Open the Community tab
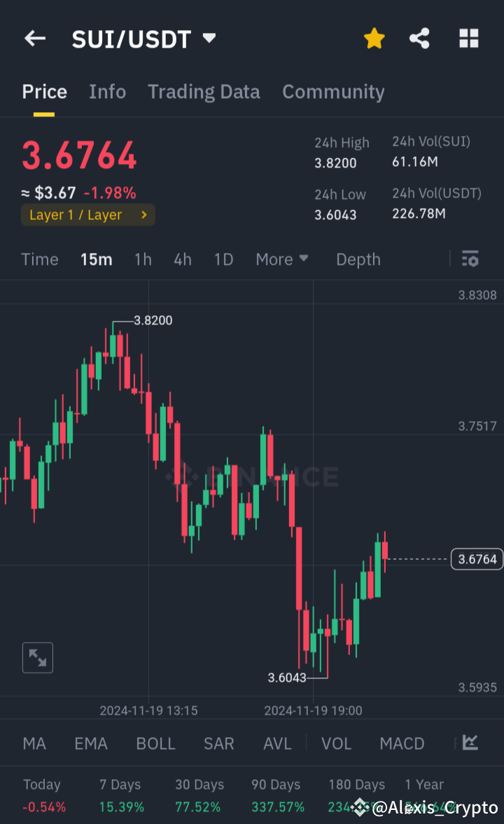The height and width of the screenshot is (824, 504). point(333,92)
